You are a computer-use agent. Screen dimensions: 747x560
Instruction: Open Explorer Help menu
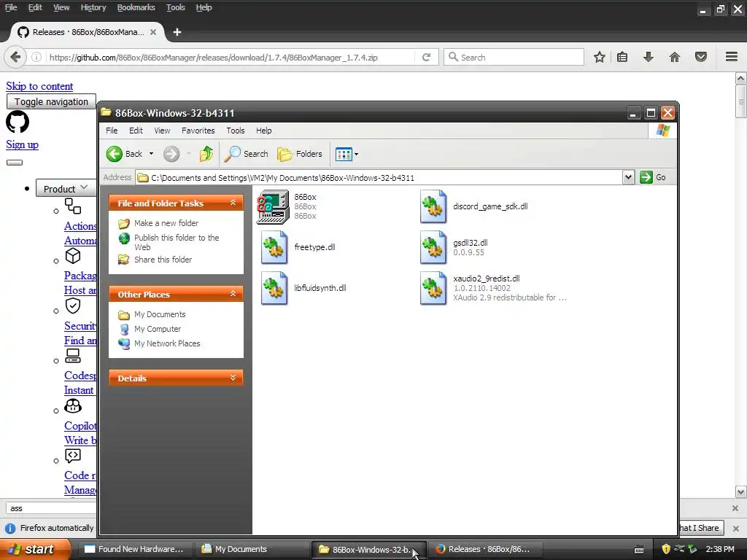(263, 131)
